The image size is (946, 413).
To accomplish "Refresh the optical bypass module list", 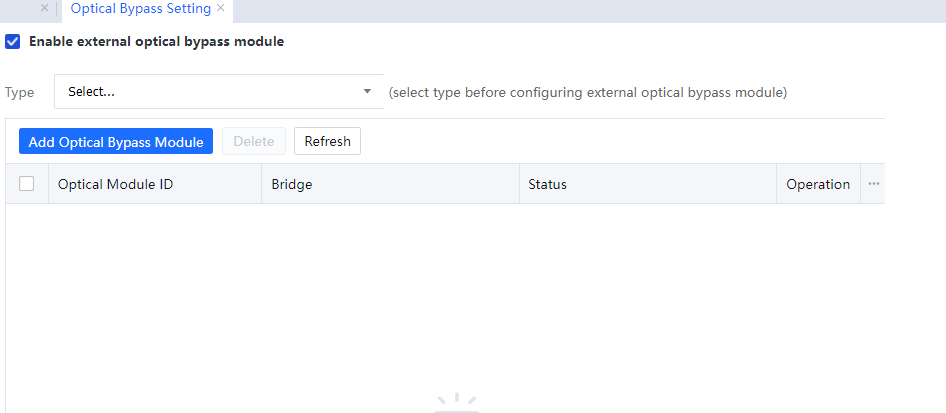I will [x=327, y=142].
